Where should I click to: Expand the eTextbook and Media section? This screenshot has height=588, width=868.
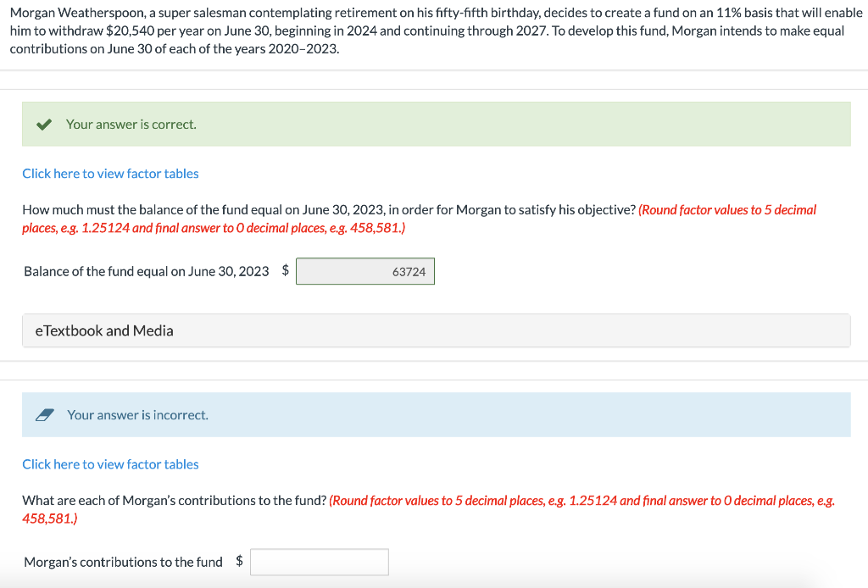point(437,330)
